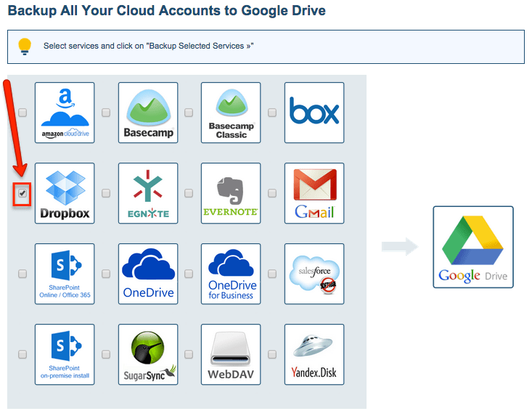The width and height of the screenshot is (532, 411).
Task: Choose the OneDrive for Business tile
Action: (231, 274)
